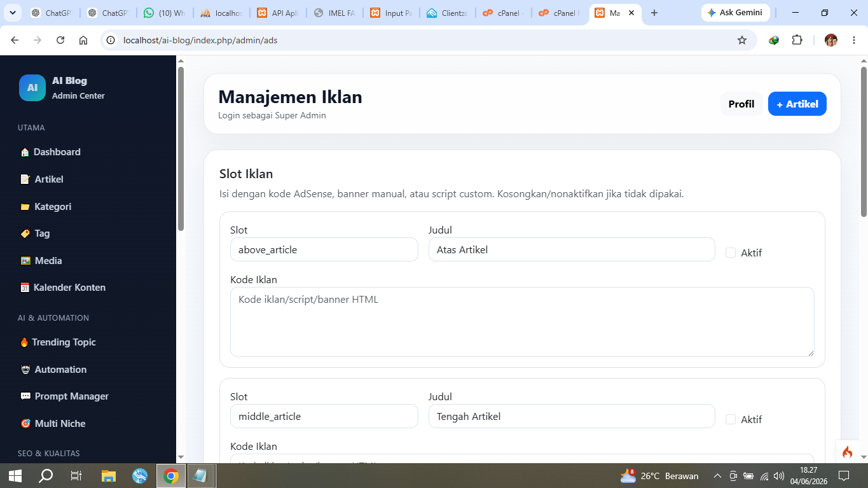The width and height of the screenshot is (868, 488).
Task: Click the green globe extension icon
Action: [x=774, y=40]
